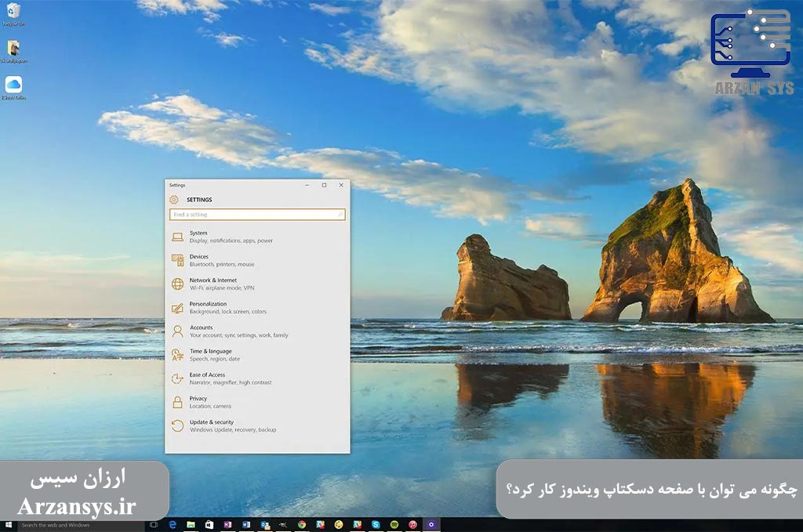Maximize the Settings window
This screenshot has width=803, height=532.
[x=324, y=185]
